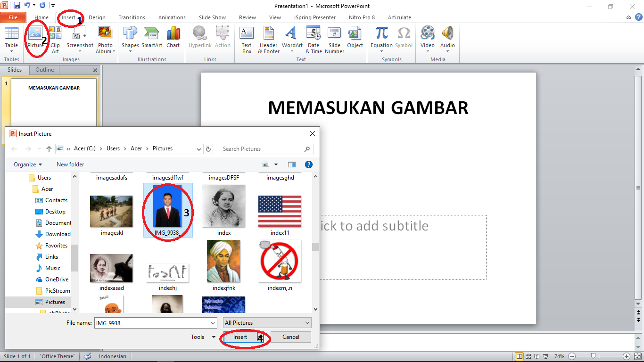Switch to the Animations ribbon tab
The image size is (644, 362).
coord(172,17)
